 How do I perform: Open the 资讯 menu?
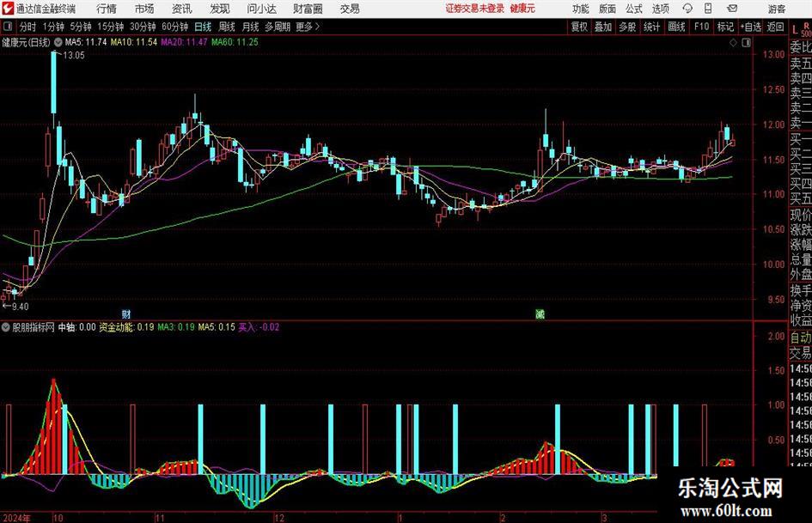click(x=182, y=9)
